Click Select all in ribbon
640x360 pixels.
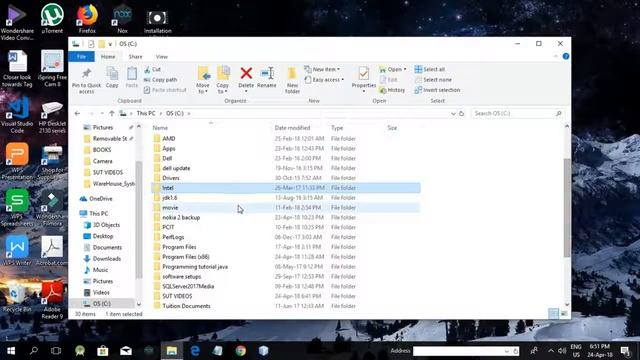click(x=430, y=69)
